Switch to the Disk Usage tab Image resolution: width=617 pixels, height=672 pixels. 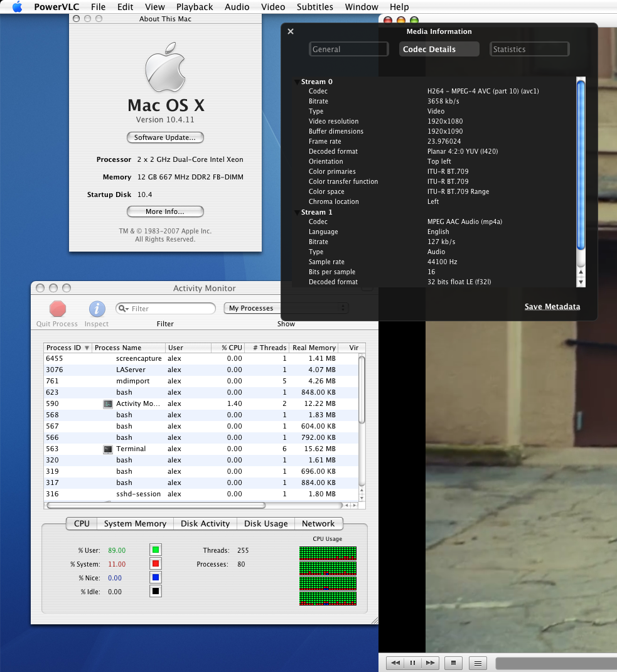pos(266,524)
